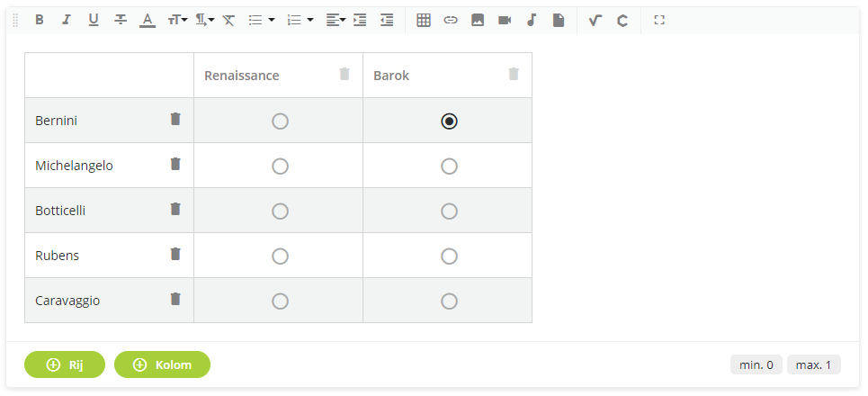Insert a table from the toolbar
Image resolution: width=868 pixels, height=396 pixels.
tap(424, 20)
